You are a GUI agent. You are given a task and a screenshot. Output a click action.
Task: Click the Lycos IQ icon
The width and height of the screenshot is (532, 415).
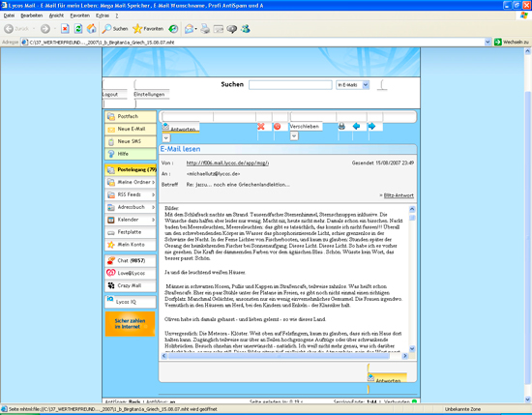click(110, 299)
